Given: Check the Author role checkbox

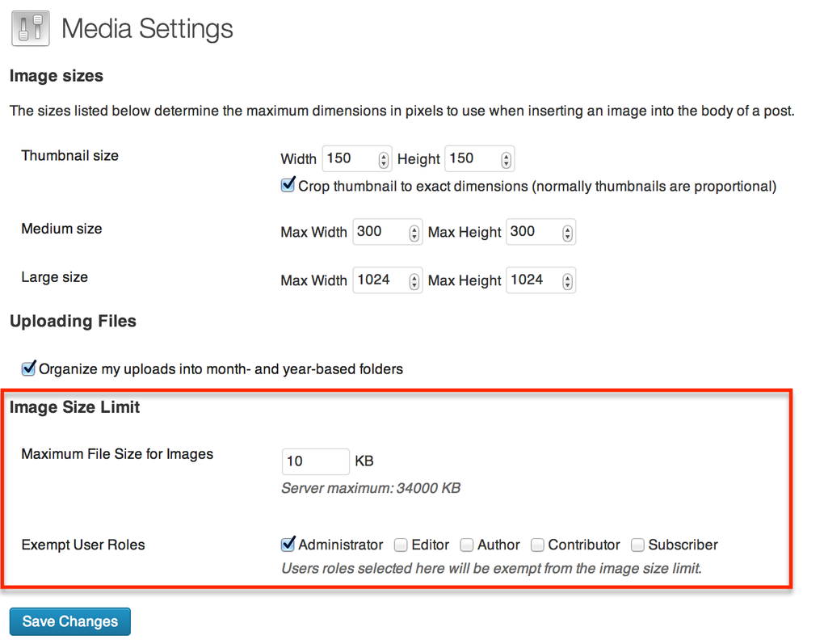Looking at the screenshot, I should click(467, 545).
